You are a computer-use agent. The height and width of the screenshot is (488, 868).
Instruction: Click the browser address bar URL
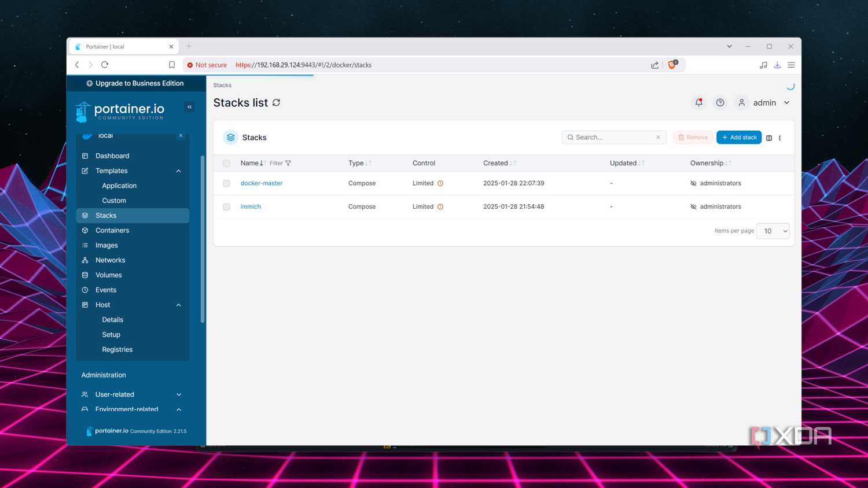click(303, 65)
